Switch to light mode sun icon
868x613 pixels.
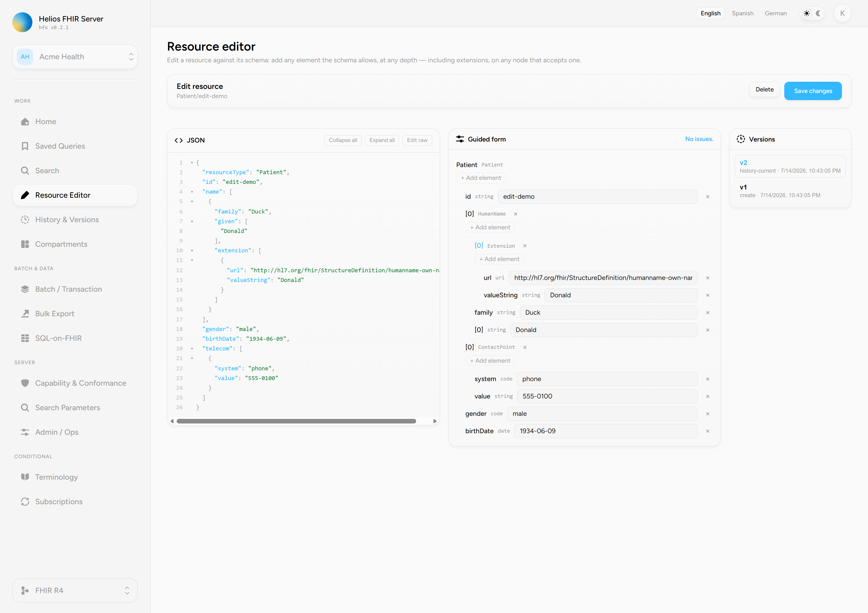(806, 13)
